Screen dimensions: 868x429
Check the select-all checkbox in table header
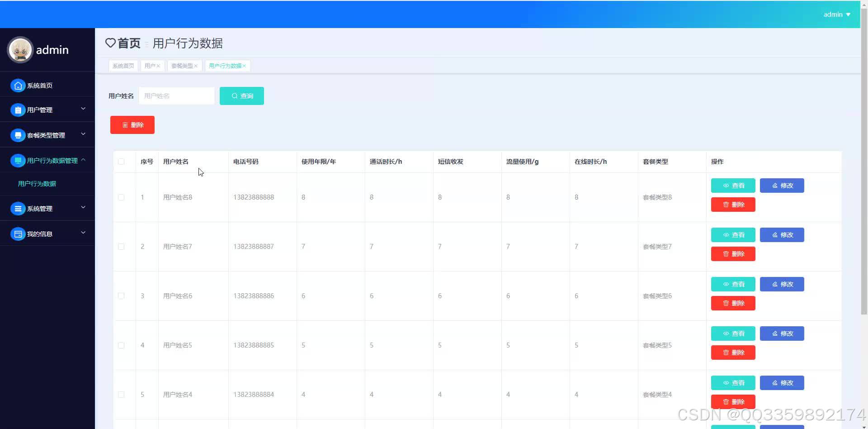point(121,161)
